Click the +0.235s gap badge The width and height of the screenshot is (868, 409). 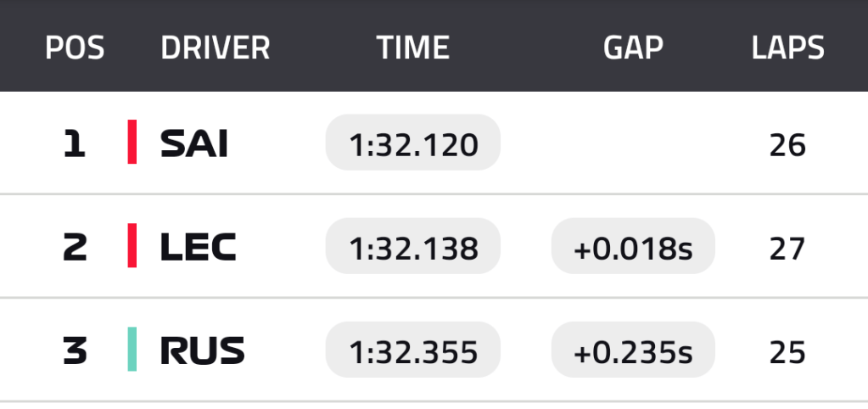[633, 352]
